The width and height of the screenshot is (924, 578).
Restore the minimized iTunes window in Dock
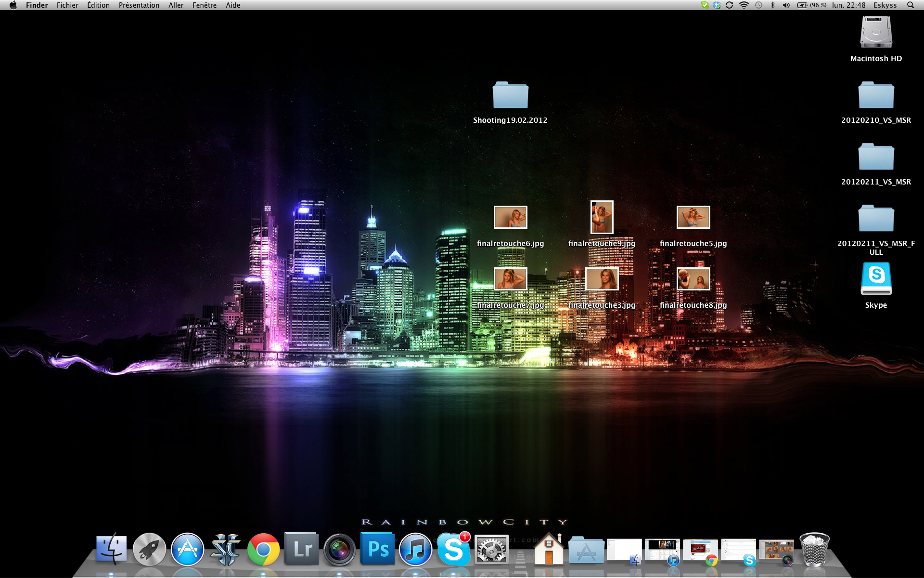(x=662, y=551)
